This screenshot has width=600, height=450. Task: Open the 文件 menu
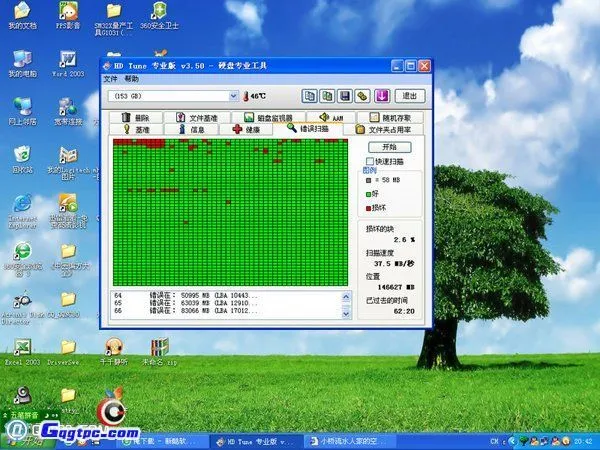[110, 78]
